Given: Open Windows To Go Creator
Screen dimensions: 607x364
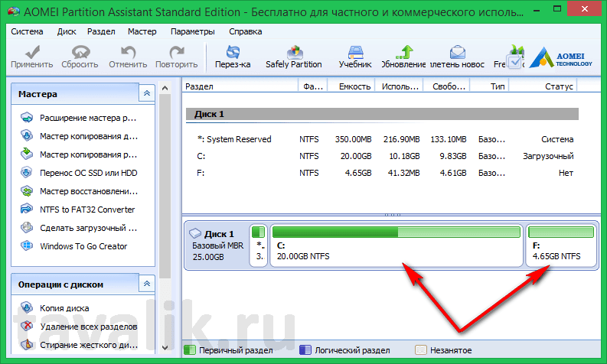Looking at the screenshot, I should 83,246.
